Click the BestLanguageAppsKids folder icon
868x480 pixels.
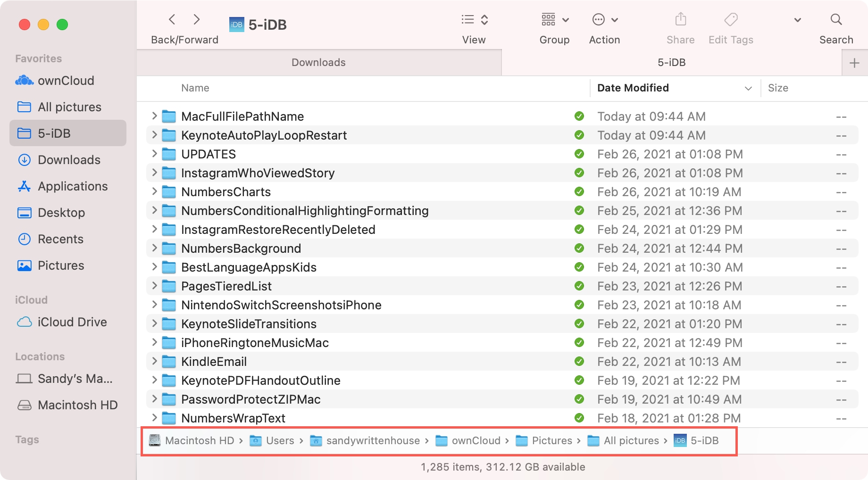coord(169,267)
